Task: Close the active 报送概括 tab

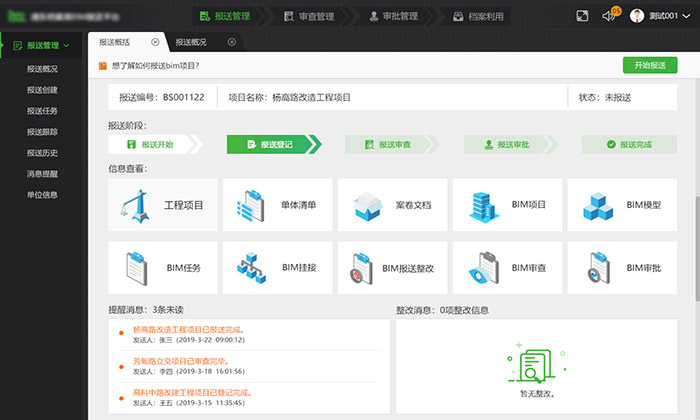Action: click(154, 42)
